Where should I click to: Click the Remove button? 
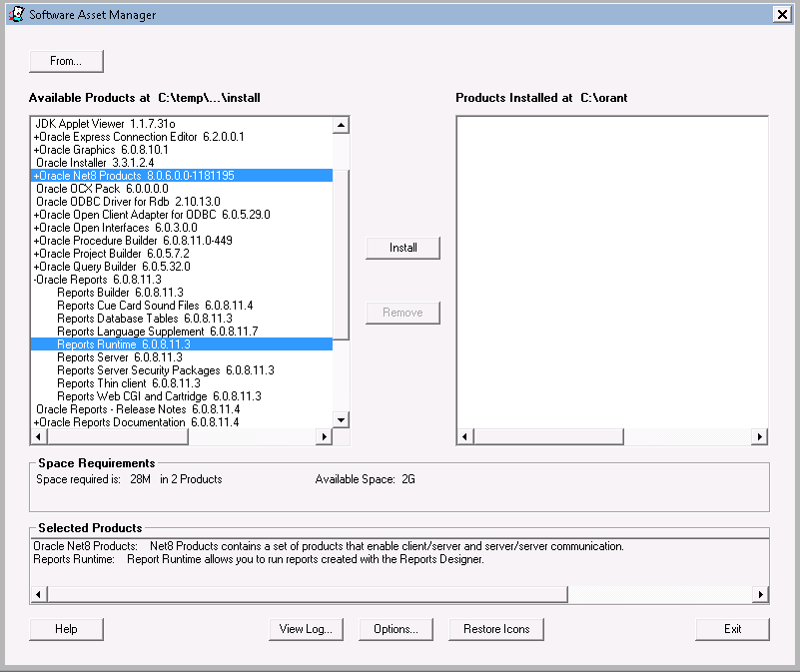click(402, 313)
